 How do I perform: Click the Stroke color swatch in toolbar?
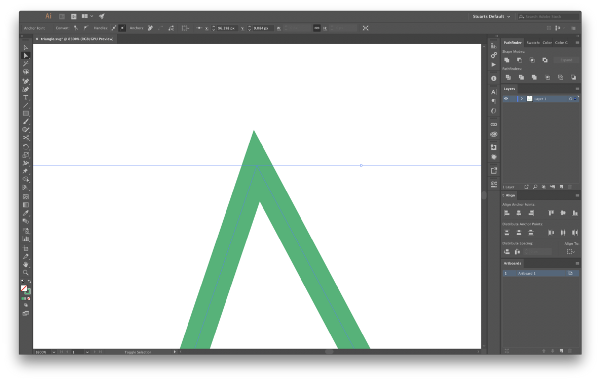(x=28, y=292)
